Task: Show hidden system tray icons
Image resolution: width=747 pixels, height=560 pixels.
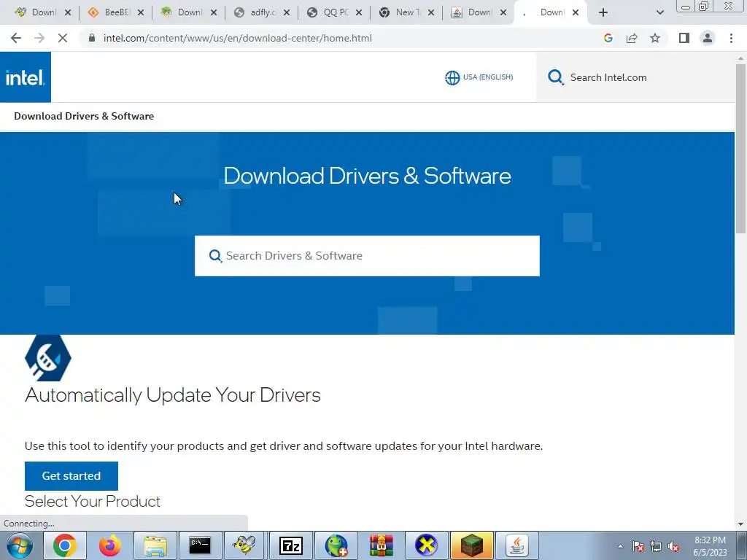Action: click(x=620, y=546)
